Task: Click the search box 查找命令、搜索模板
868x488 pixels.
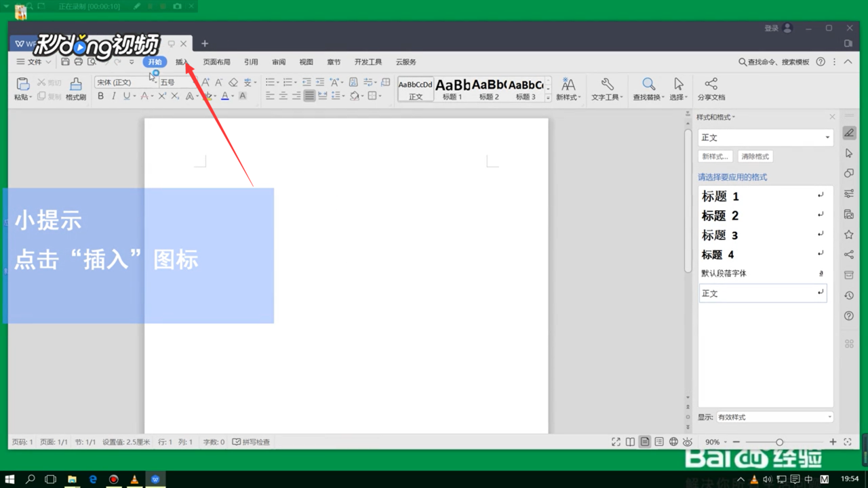Action: click(x=774, y=62)
